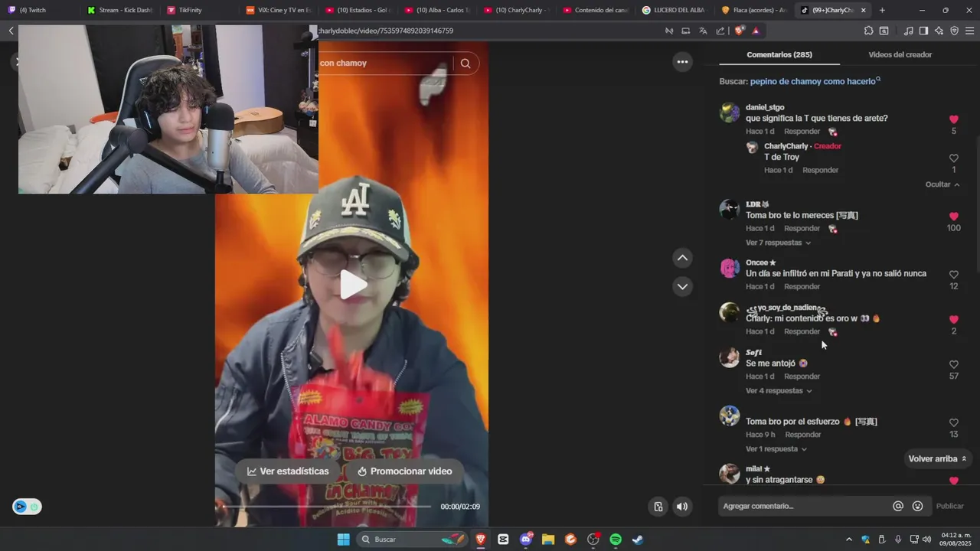Open Brave Rewards triangle icon
Image resolution: width=980 pixels, height=551 pixels.
coord(756,31)
